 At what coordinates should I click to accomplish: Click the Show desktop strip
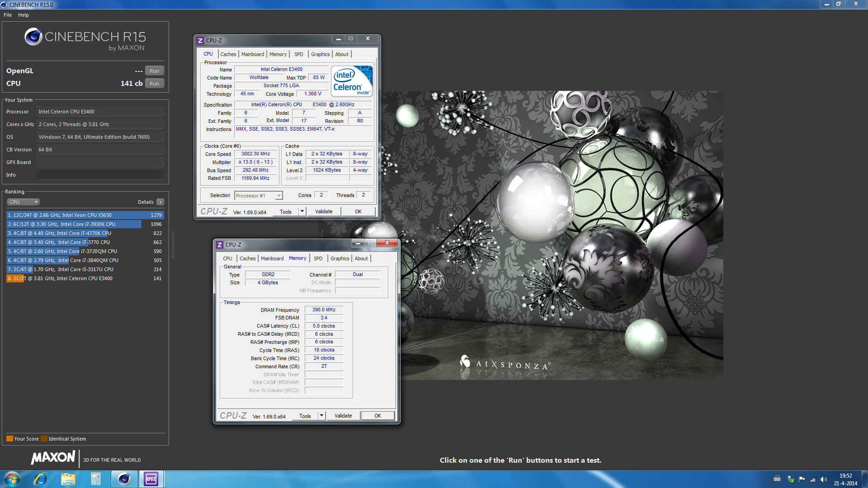point(864,479)
